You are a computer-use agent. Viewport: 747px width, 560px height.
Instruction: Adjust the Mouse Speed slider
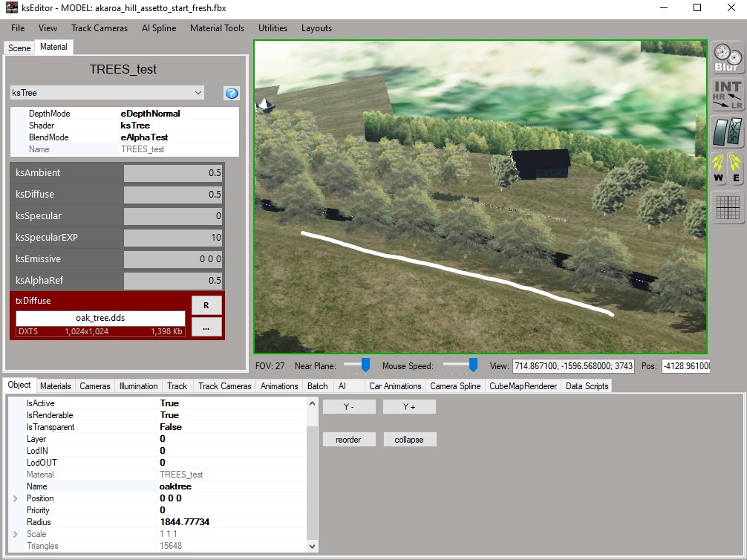coord(472,365)
